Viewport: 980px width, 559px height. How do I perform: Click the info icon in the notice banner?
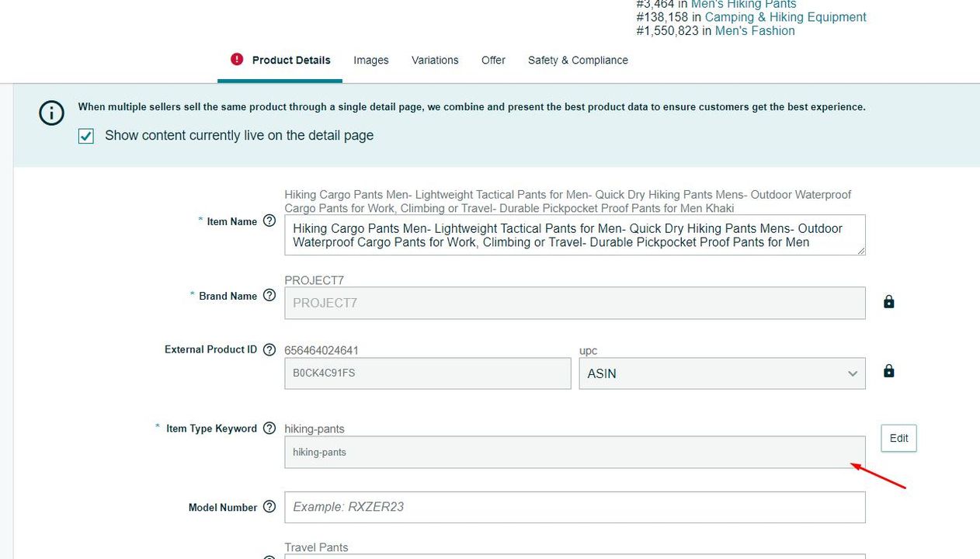pos(52,113)
